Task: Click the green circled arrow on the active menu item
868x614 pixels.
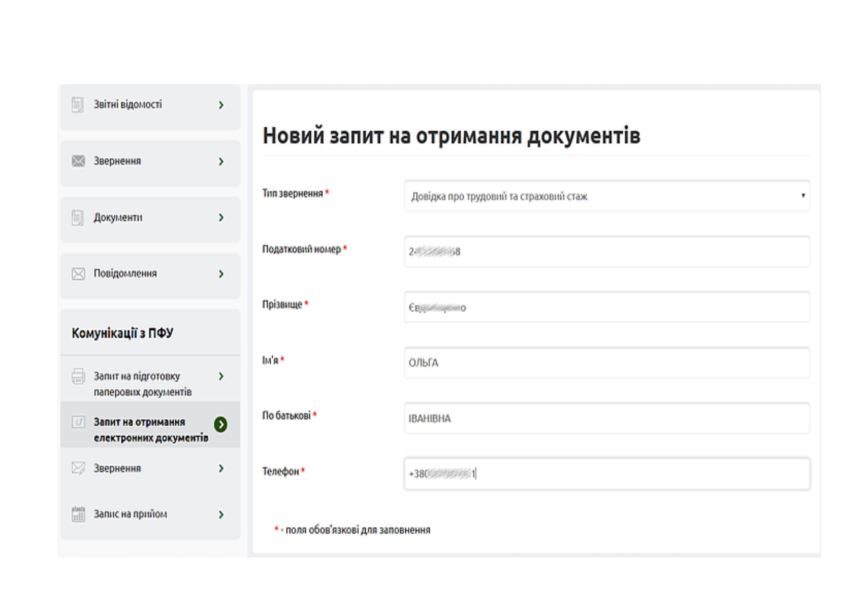Action: pyautogui.click(x=221, y=424)
